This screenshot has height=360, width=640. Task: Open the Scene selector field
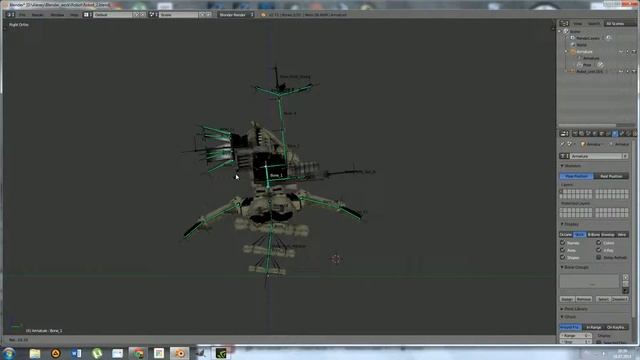coord(178,15)
